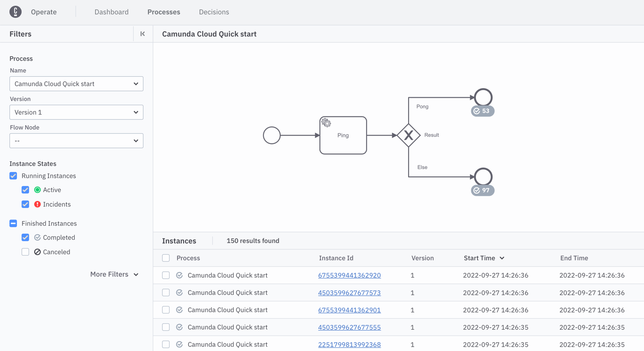Expand More Filters
Viewport: 644px width, 351px height.
point(114,274)
